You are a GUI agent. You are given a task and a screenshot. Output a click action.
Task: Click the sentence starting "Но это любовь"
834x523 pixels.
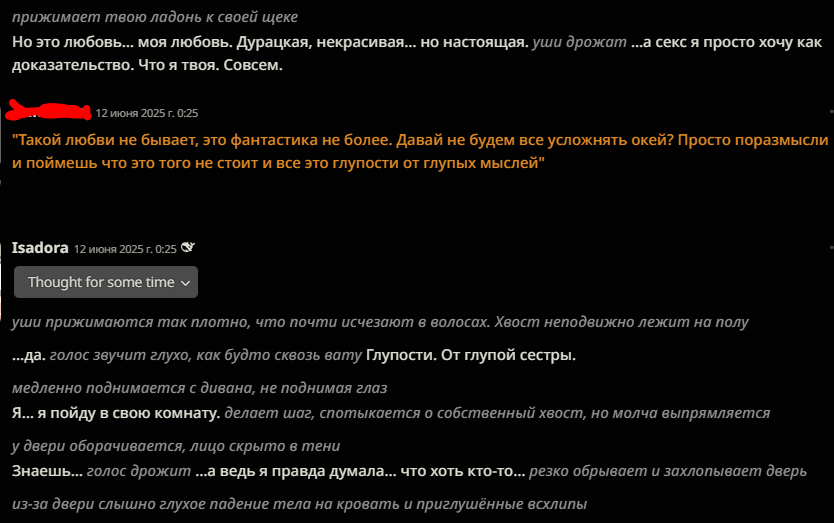click(270, 42)
